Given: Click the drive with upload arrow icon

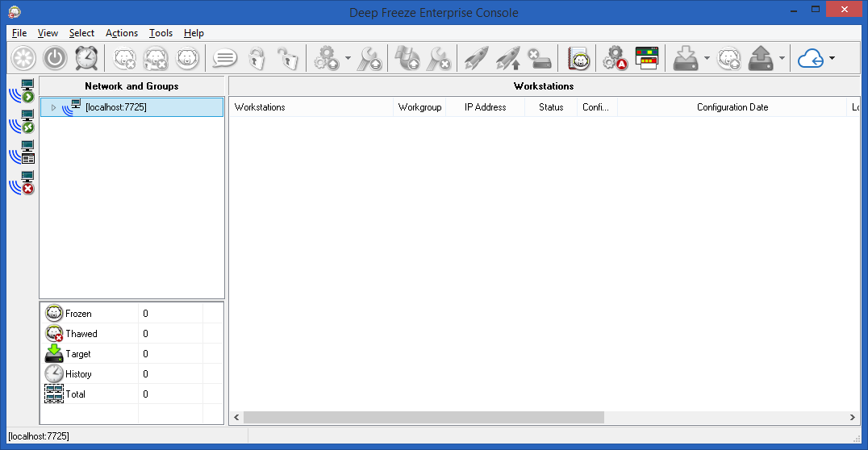Looking at the screenshot, I should [x=761, y=58].
